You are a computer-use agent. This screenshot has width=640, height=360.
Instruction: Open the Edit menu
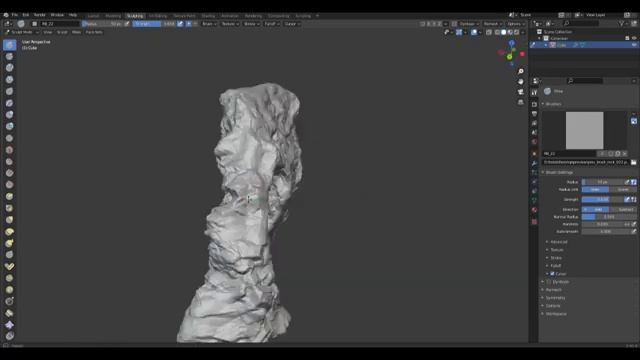coord(26,15)
